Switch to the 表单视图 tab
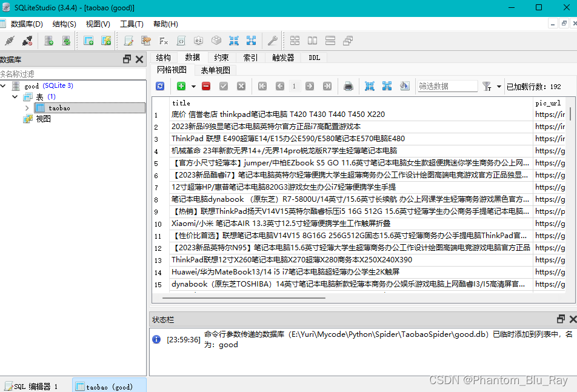Image resolution: width=577 pixels, height=392 pixels. click(215, 70)
